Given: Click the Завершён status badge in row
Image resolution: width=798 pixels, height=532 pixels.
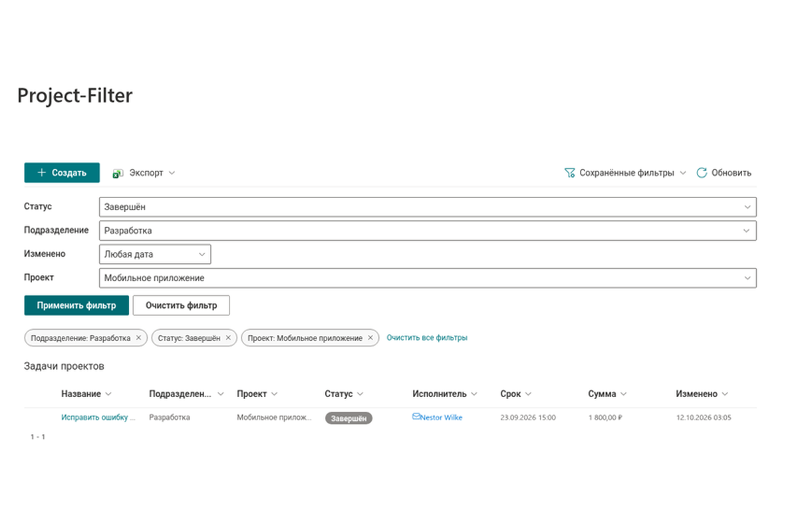Looking at the screenshot, I should click(349, 418).
